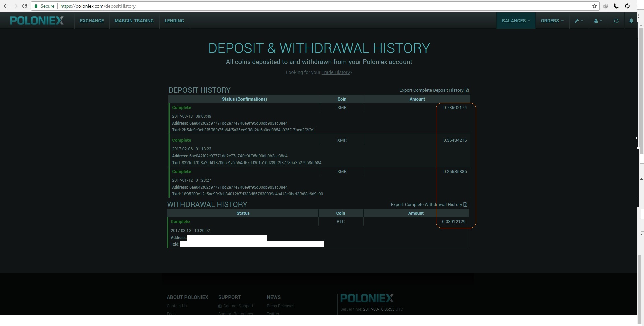The height and width of the screenshot is (326, 644).
Task: Click the ABOUT POLONIEX footer heading
Action: point(187,297)
